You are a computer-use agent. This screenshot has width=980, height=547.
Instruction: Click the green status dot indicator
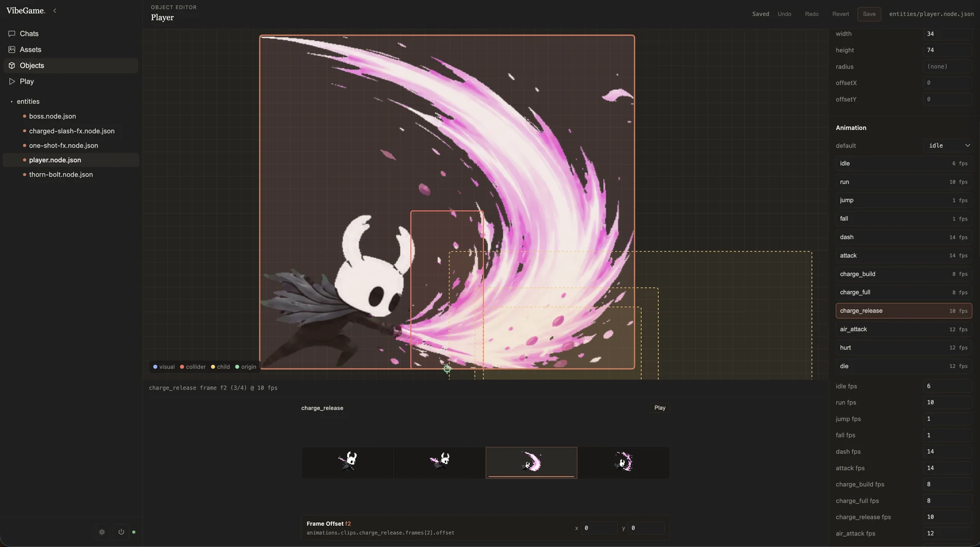[x=134, y=532]
